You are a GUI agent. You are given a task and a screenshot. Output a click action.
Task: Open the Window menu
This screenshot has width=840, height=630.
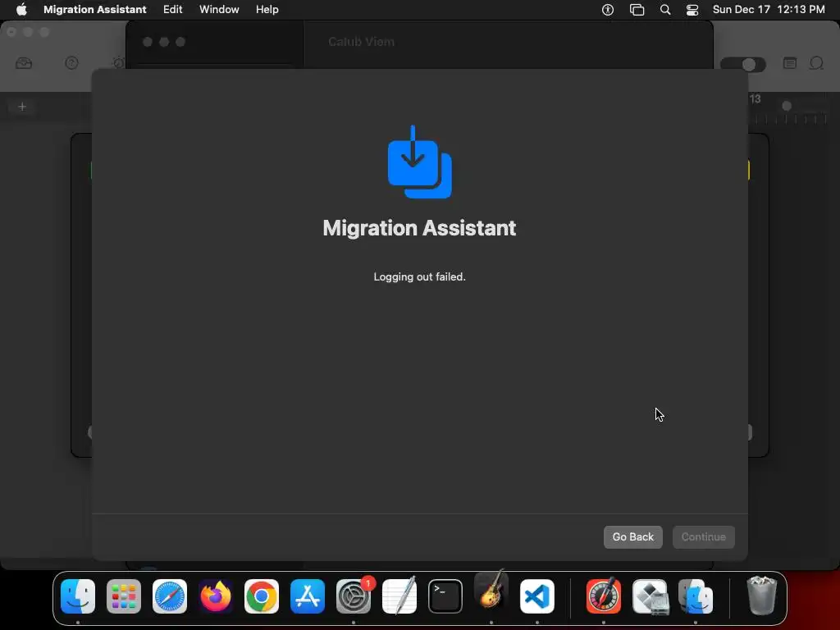point(219,9)
